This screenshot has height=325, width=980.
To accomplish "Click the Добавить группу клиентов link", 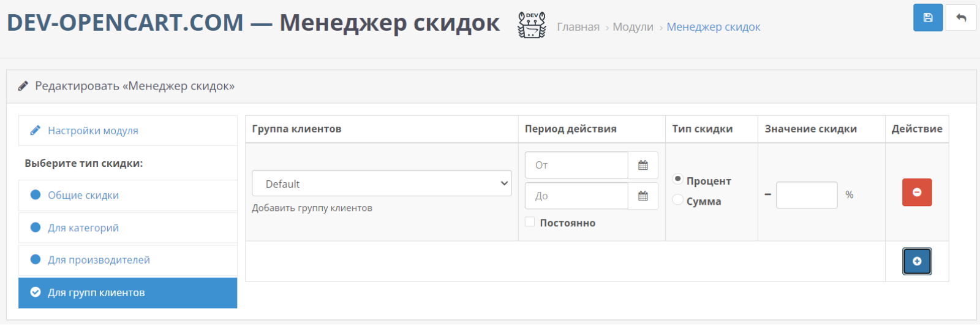I will tap(312, 208).
